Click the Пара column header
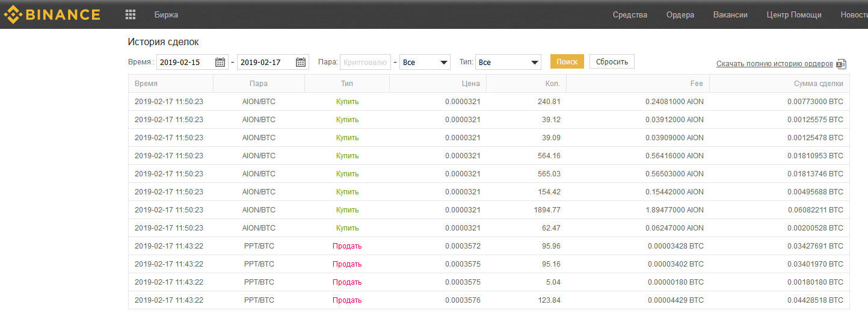868x331 pixels. pyautogui.click(x=259, y=84)
